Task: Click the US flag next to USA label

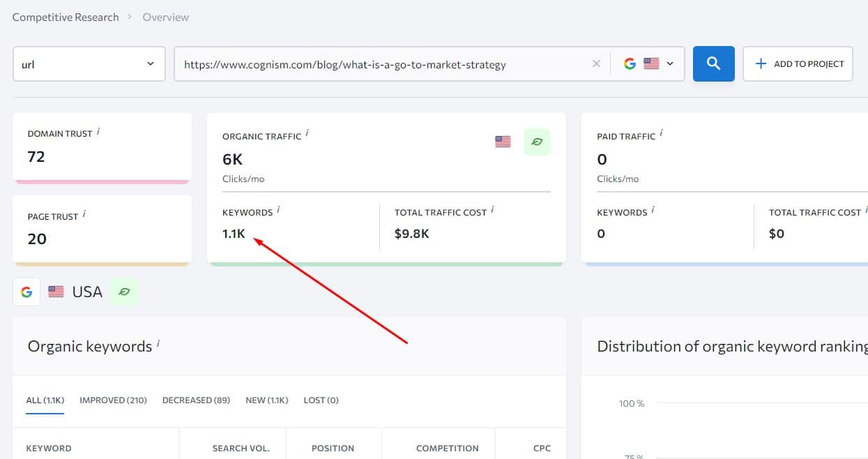Action: click(x=56, y=292)
